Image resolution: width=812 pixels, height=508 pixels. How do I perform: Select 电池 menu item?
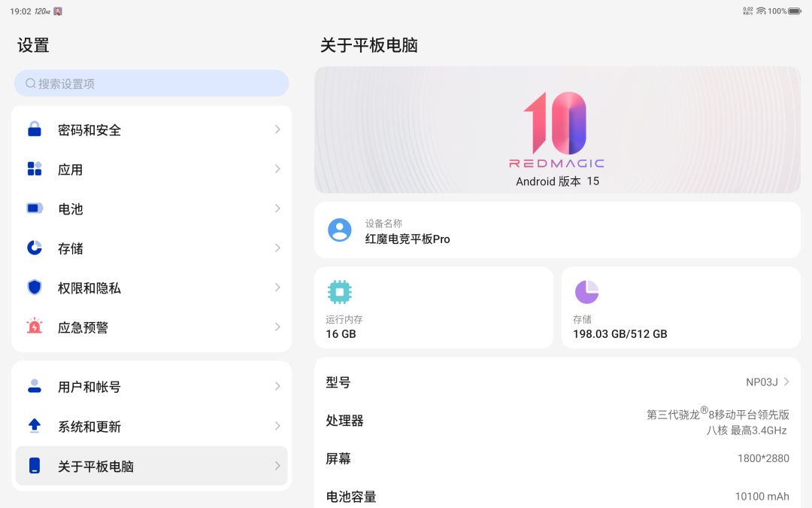tap(151, 208)
